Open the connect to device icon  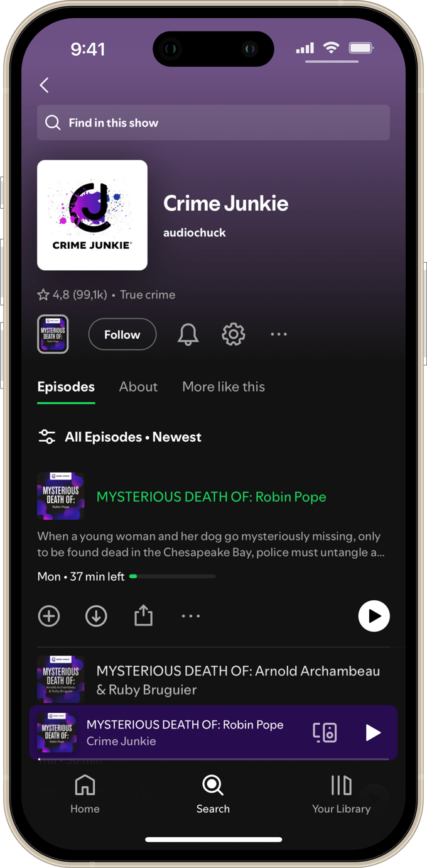325,732
